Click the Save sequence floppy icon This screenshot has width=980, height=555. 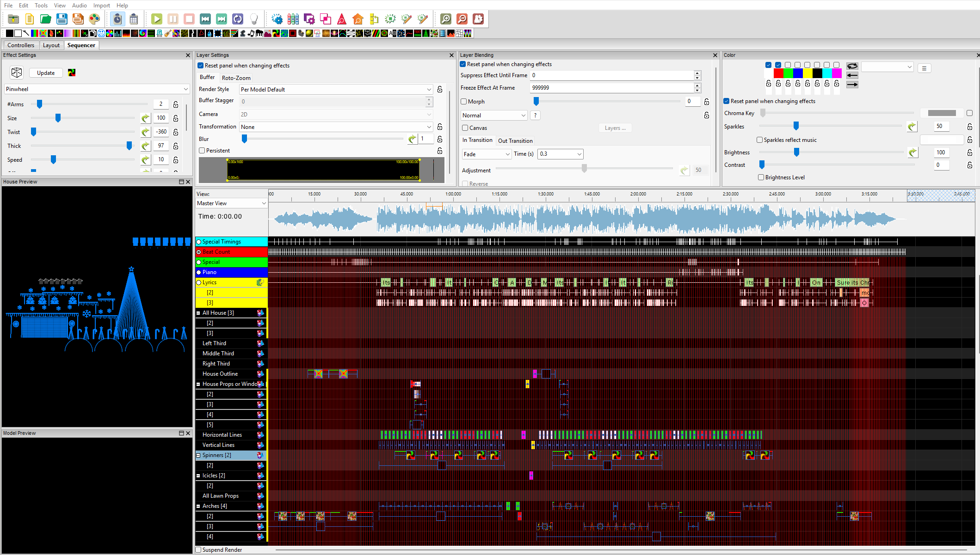tap(62, 19)
